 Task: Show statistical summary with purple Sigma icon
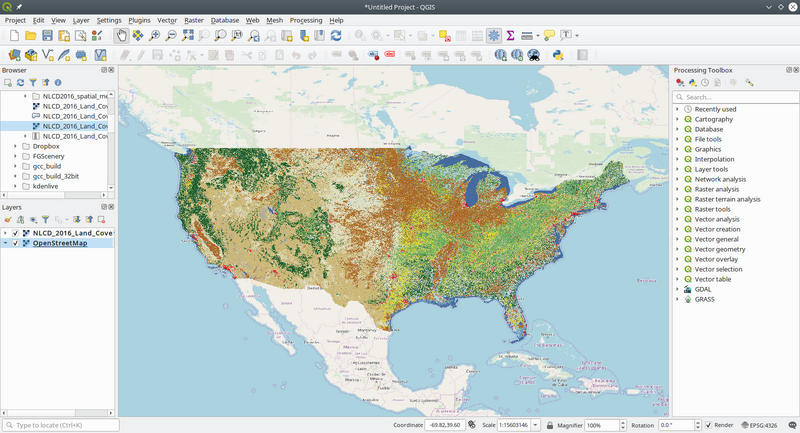pos(510,36)
